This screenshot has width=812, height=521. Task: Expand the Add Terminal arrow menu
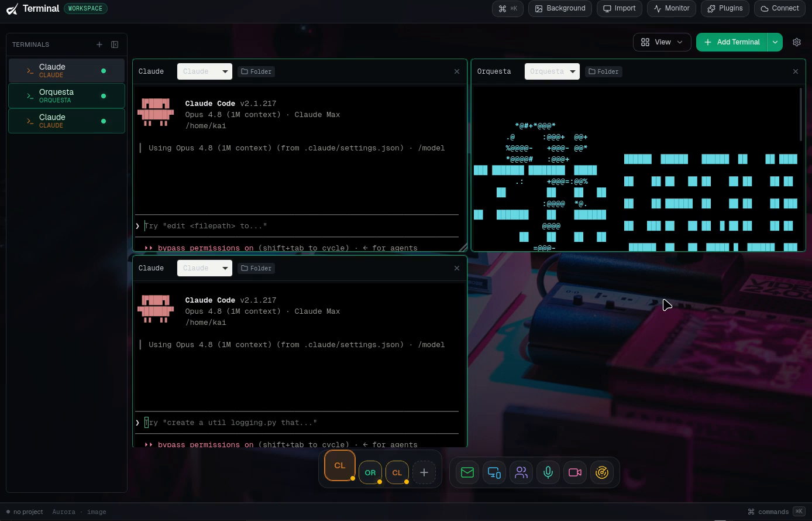coord(775,42)
